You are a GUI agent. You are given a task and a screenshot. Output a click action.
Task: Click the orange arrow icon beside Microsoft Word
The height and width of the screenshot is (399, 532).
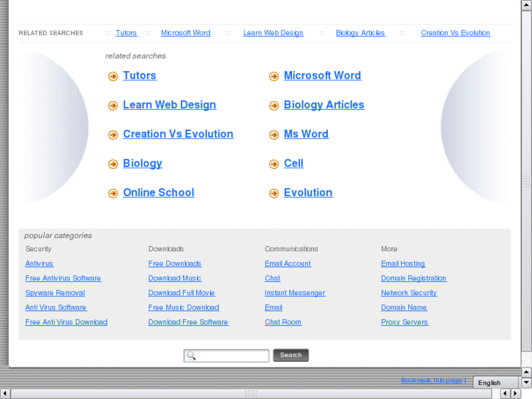click(x=274, y=76)
